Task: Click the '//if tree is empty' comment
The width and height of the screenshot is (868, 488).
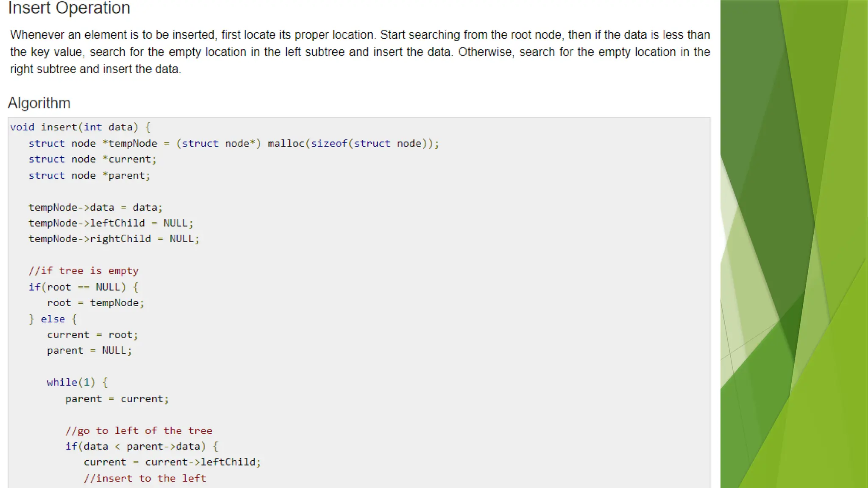Action: coord(83,271)
